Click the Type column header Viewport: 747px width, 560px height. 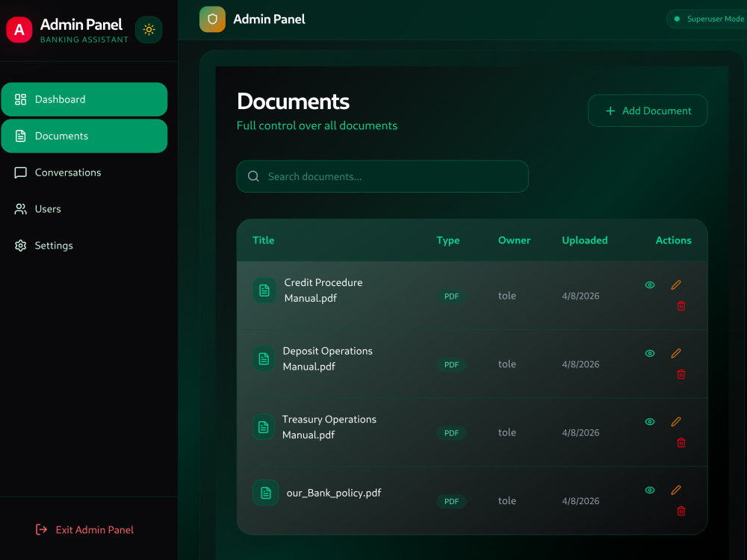tap(448, 240)
